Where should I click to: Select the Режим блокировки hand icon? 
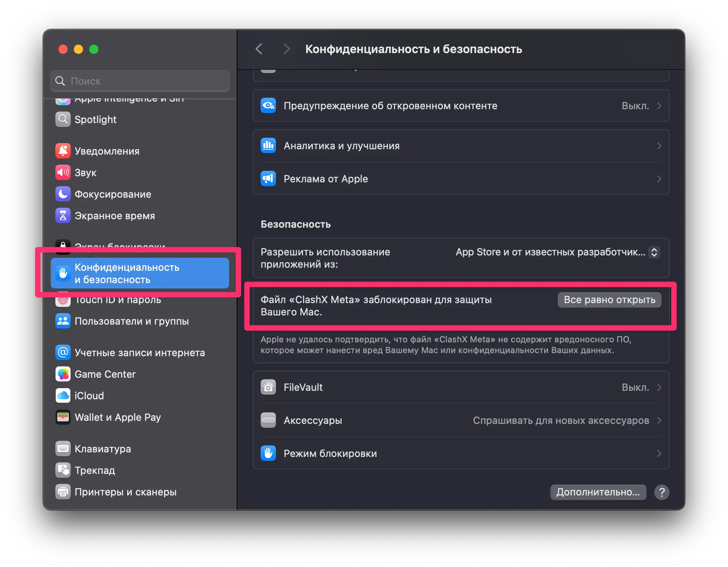268,453
